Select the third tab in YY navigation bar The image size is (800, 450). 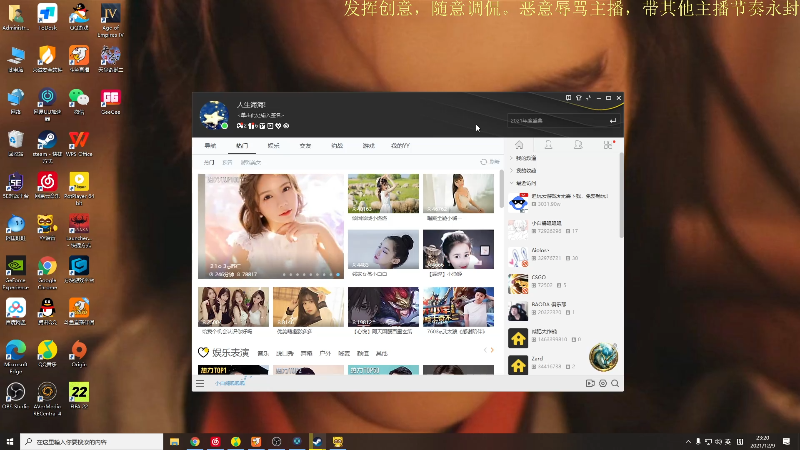pos(273,145)
